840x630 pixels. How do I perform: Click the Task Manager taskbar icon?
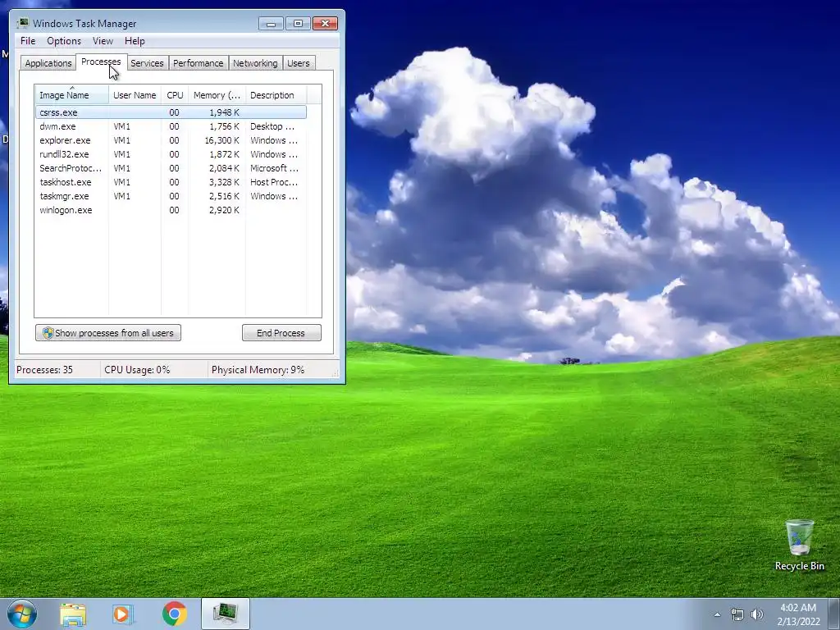(226, 614)
